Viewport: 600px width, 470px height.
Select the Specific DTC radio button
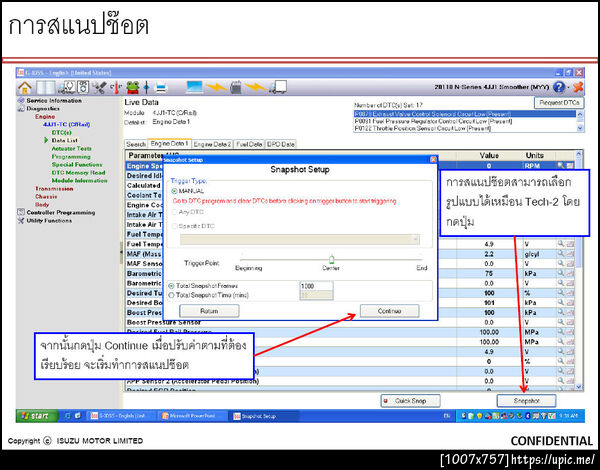tap(174, 226)
